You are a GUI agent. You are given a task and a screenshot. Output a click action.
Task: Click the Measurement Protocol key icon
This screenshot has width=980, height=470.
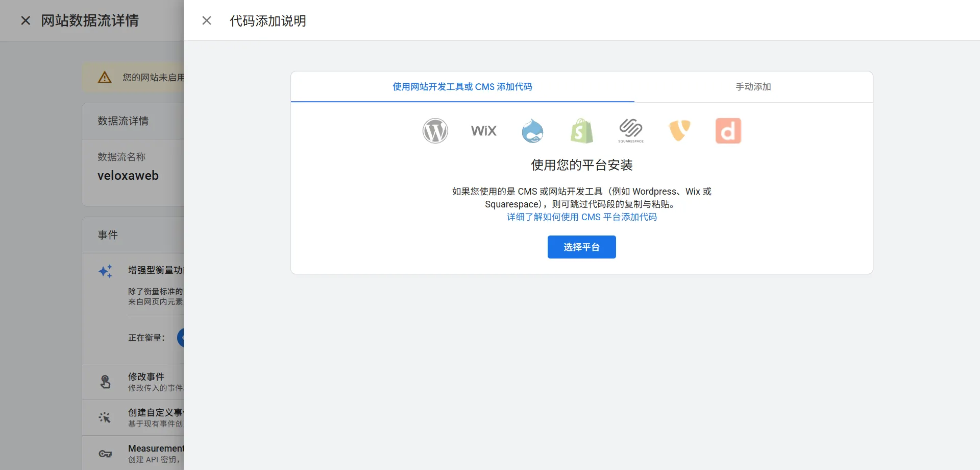[105, 453]
